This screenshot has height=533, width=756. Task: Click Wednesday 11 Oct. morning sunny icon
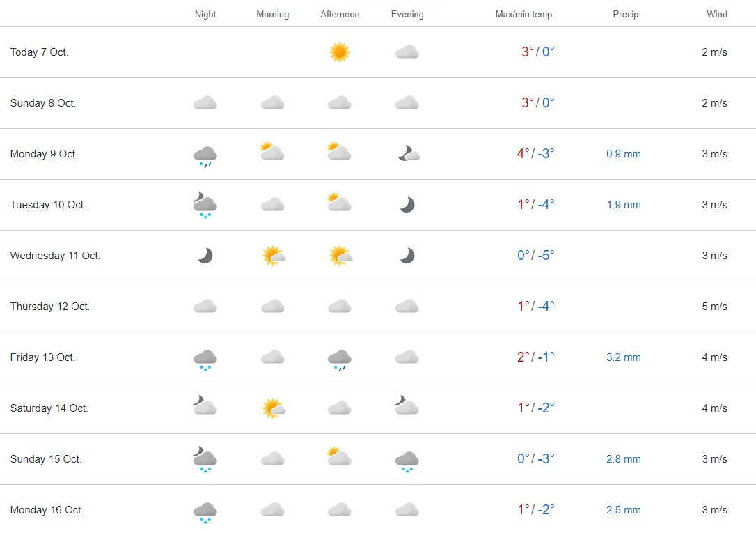pos(273,256)
